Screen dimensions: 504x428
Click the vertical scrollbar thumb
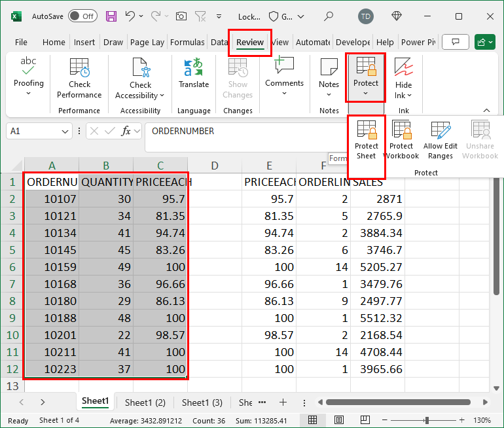tap(496, 236)
